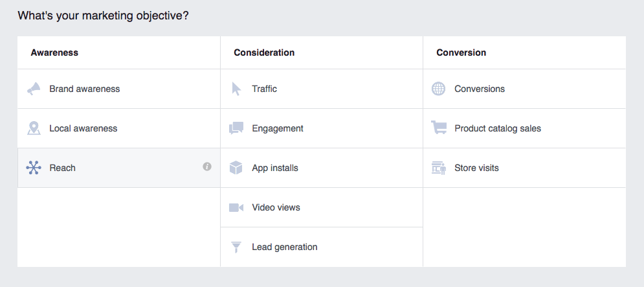Choose the Traffic objective label
Screen dimensions: 644x287
[x=265, y=89]
